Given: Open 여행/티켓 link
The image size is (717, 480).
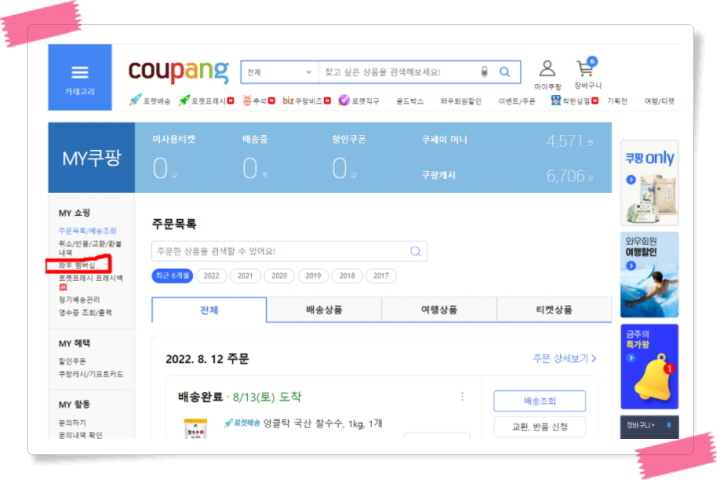Looking at the screenshot, I should click(659, 101).
